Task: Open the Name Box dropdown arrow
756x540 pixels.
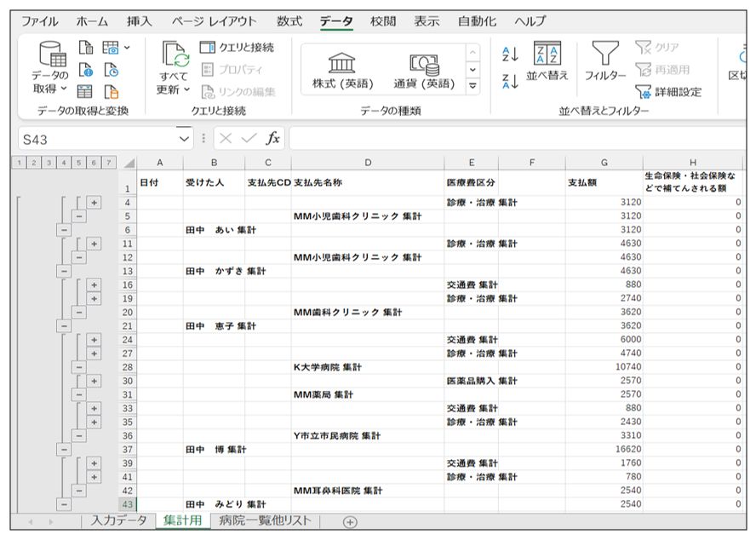Action: tap(184, 139)
